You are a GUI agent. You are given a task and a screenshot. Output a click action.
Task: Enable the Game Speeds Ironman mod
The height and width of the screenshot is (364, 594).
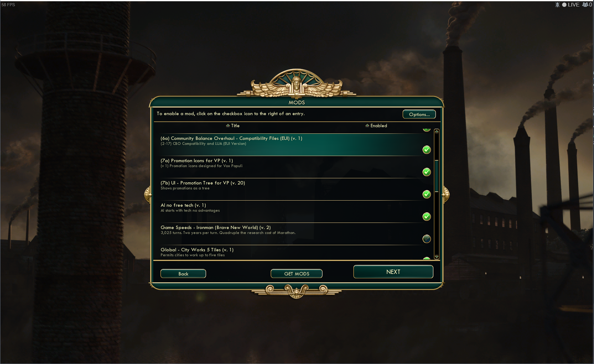(x=427, y=239)
